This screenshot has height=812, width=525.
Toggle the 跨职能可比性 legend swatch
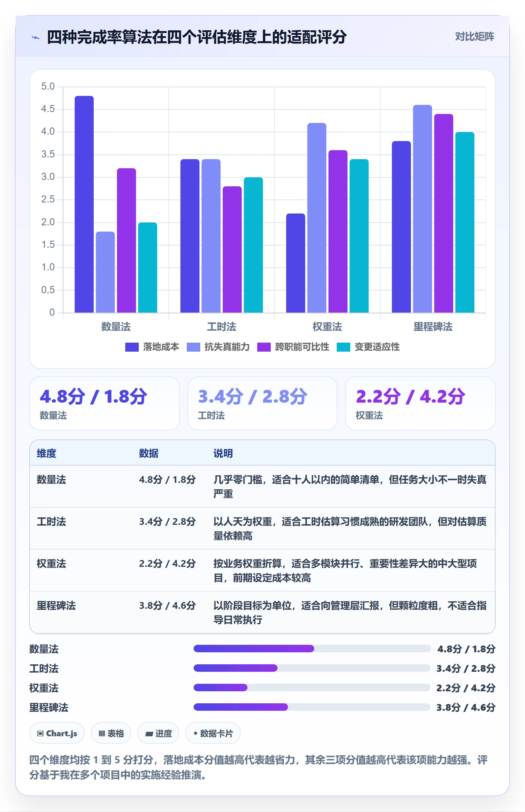264,347
